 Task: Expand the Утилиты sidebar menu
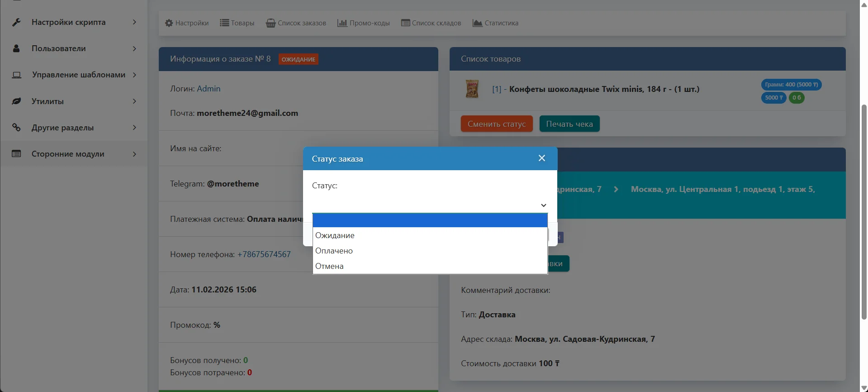pos(47,101)
